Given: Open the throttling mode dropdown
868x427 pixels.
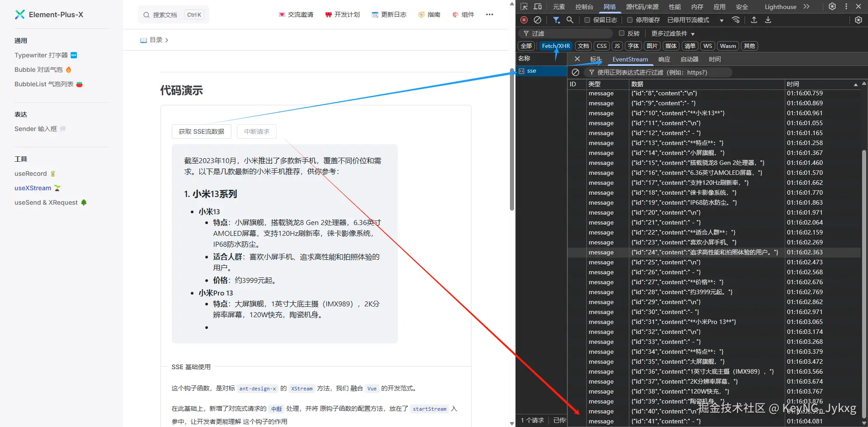Looking at the screenshot, I should coord(696,20).
